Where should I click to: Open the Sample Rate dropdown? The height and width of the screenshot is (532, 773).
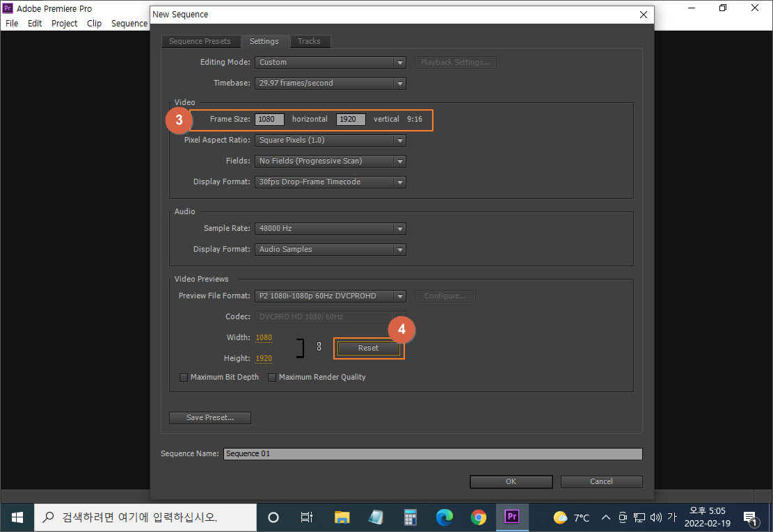(330, 229)
